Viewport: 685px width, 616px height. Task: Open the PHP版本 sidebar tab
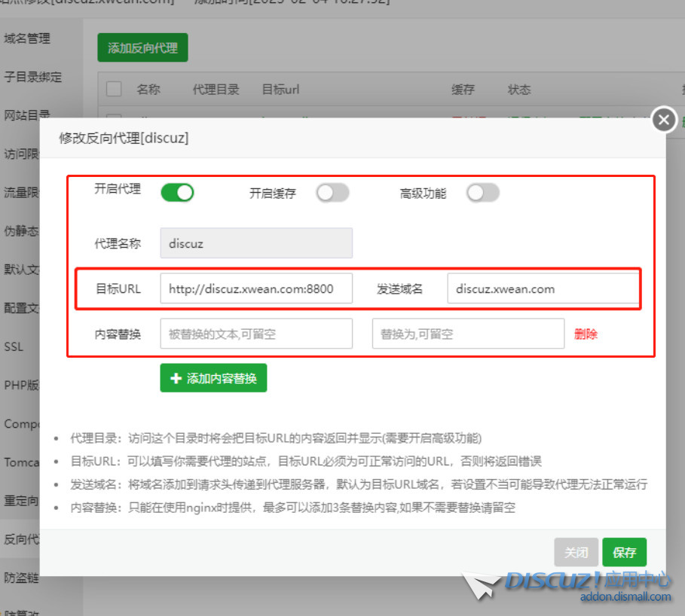pos(21,385)
